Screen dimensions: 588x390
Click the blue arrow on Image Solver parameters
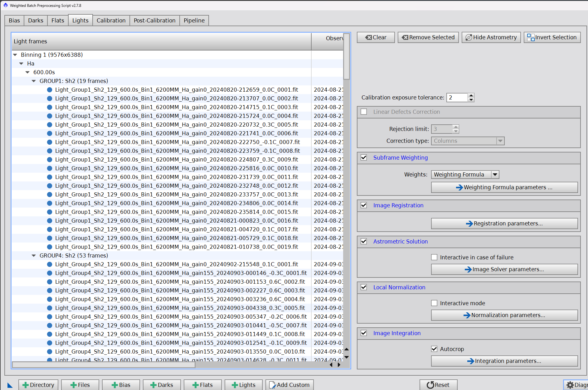point(468,269)
